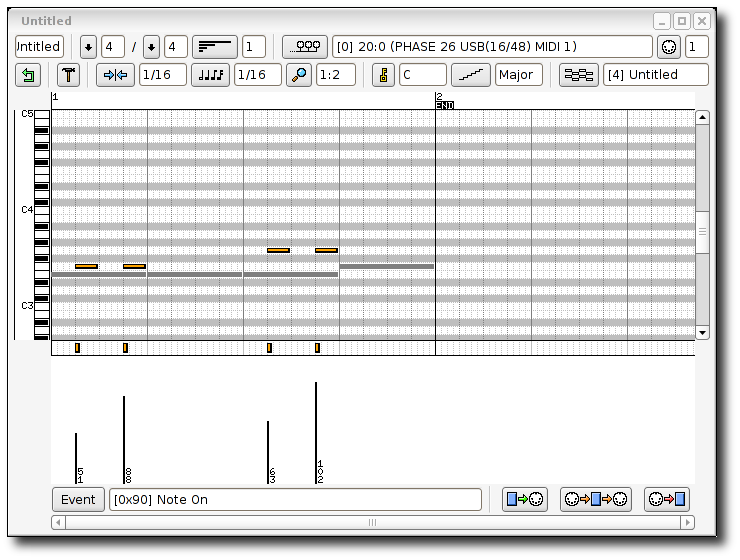Click the vertical scrollbar thumb
Image resolution: width=740 pixels, height=560 pixels.
[x=702, y=232]
